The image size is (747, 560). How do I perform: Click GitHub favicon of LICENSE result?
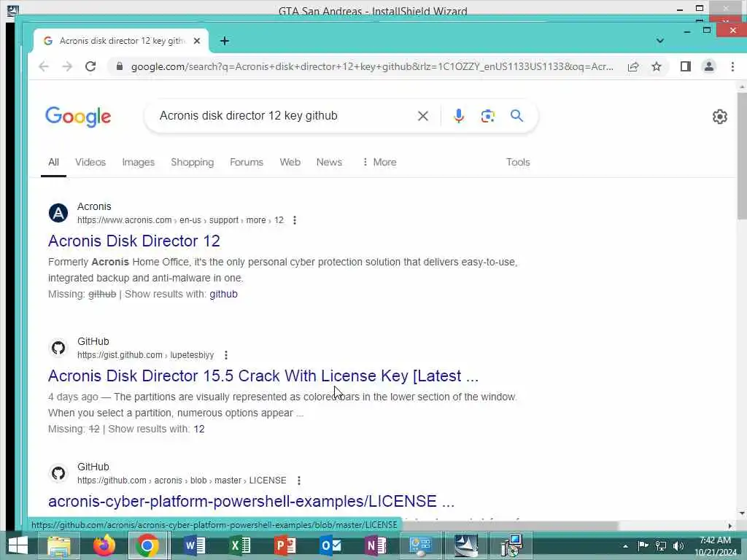point(58,473)
